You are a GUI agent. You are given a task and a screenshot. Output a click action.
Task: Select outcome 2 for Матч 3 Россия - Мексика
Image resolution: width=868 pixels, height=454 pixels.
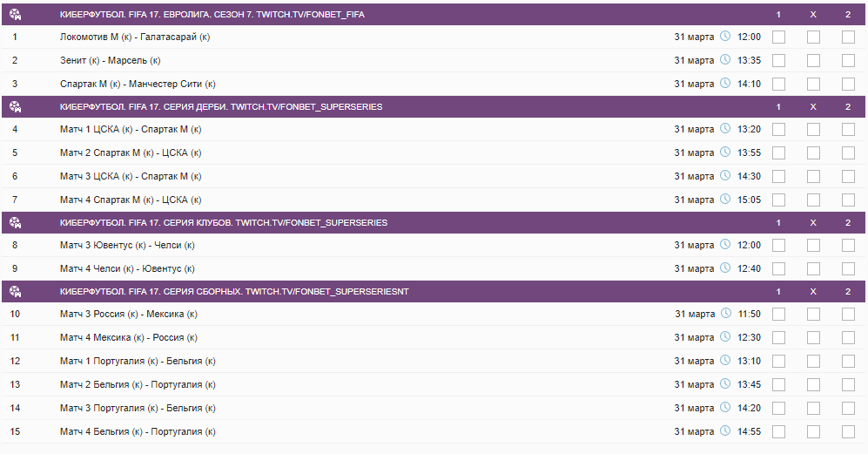tap(848, 315)
